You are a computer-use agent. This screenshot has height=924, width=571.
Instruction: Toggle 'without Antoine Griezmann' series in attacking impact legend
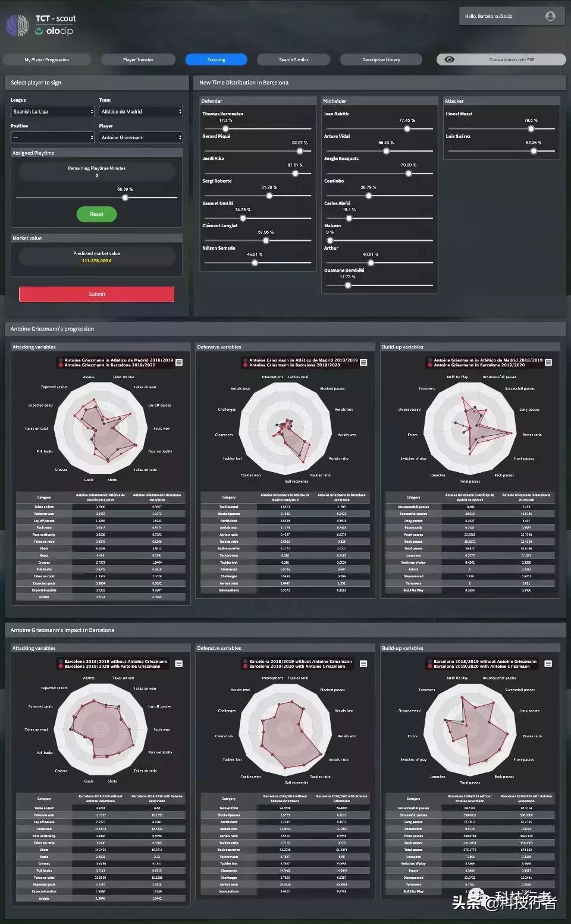(x=114, y=661)
